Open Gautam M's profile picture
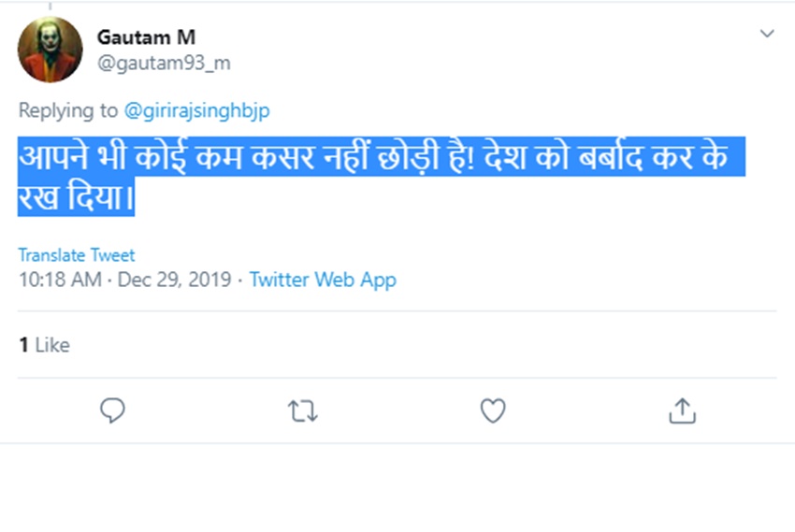 (x=51, y=50)
